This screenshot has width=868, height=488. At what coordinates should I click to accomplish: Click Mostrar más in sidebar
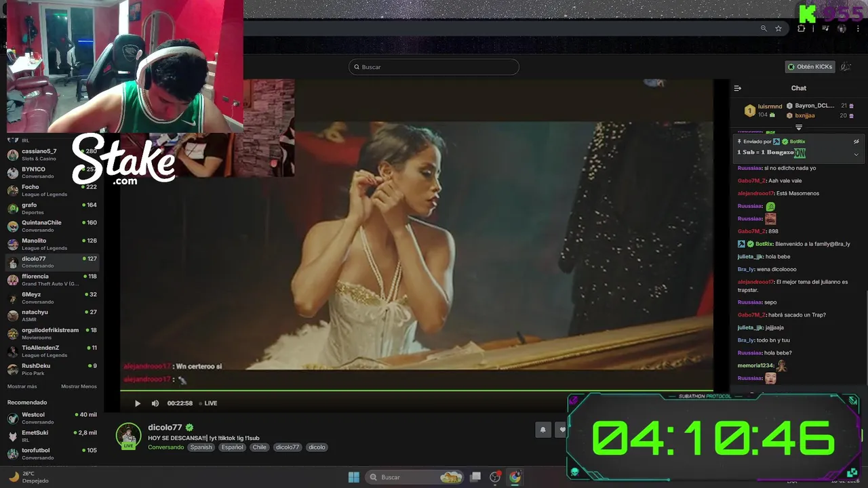pyautogui.click(x=22, y=386)
